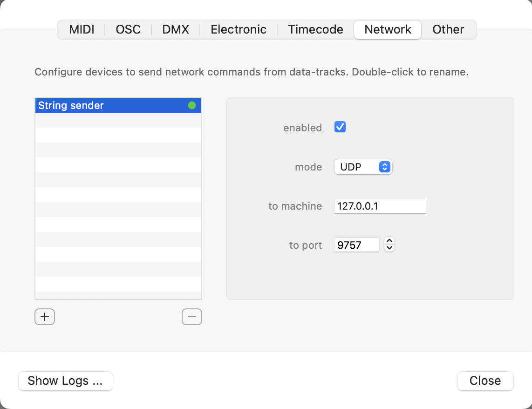Screen dimensions: 532x409
Task: Select the Network tab
Action: click(388, 30)
